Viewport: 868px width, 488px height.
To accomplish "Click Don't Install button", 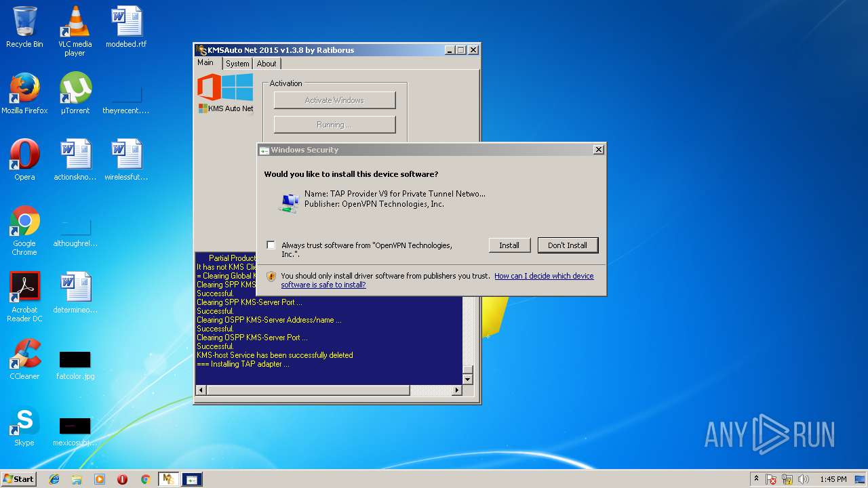I will [568, 245].
